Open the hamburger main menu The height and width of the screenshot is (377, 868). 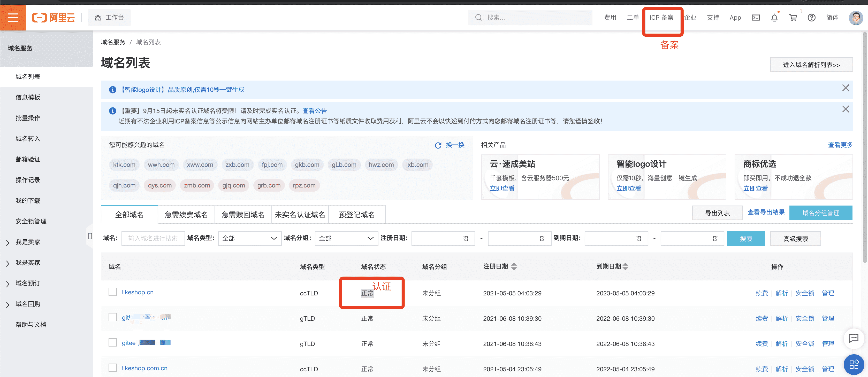(x=13, y=18)
